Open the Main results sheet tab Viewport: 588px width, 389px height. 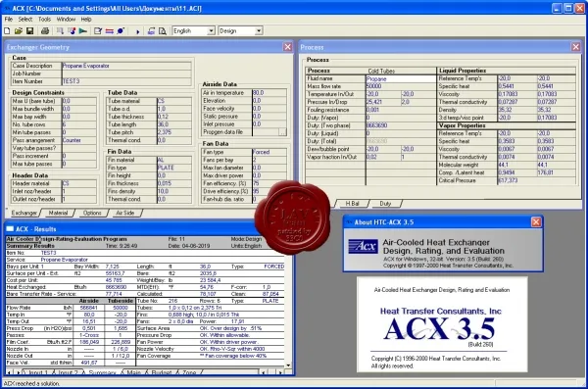tap(133, 372)
